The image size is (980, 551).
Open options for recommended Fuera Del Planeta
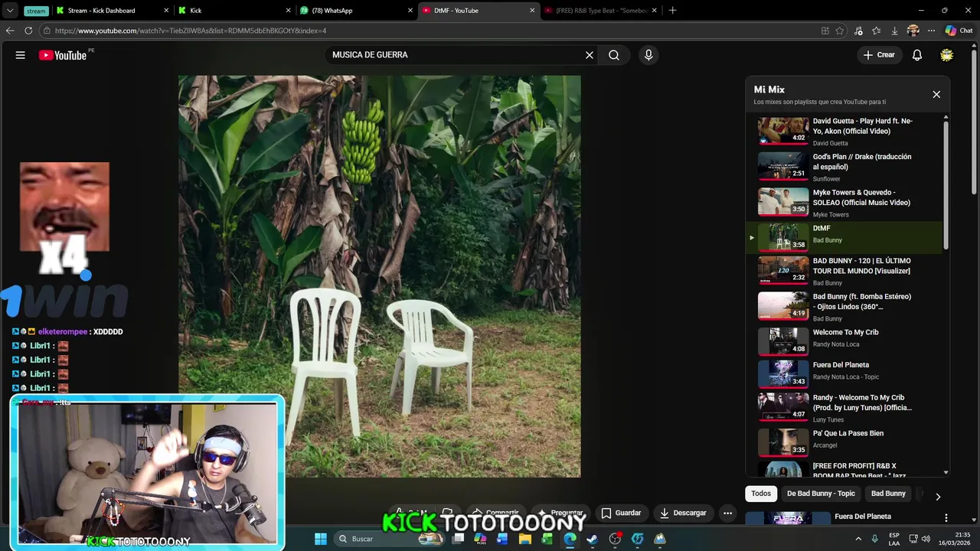(x=946, y=518)
